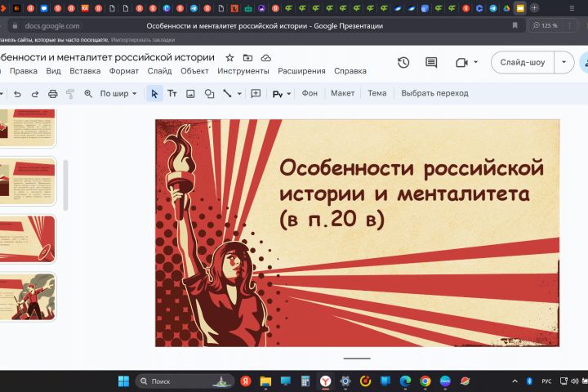The width and height of the screenshot is (588, 392).
Task: Open the Инструменты menu
Action: pyautogui.click(x=243, y=71)
